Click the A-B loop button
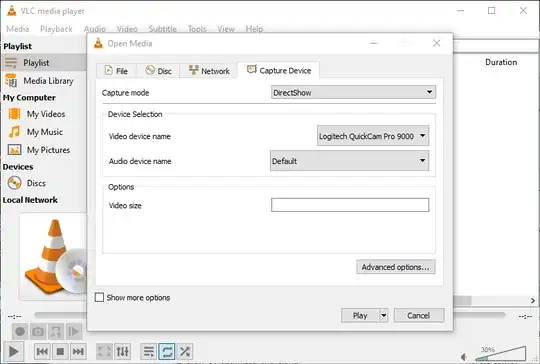Viewport: 540px width, 364px height. click(x=56, y=332)
